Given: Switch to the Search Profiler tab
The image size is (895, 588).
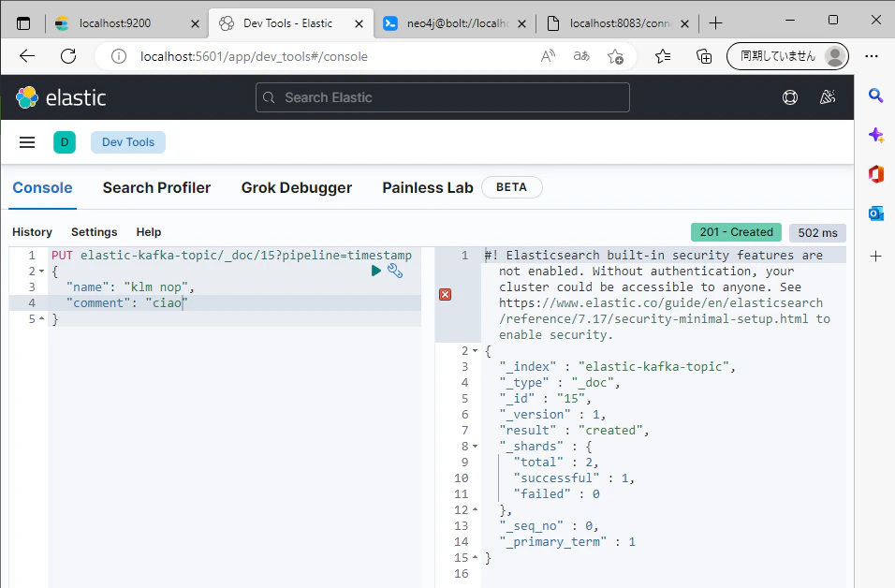Looking at the screenshot, I should [x=156, y=188].
